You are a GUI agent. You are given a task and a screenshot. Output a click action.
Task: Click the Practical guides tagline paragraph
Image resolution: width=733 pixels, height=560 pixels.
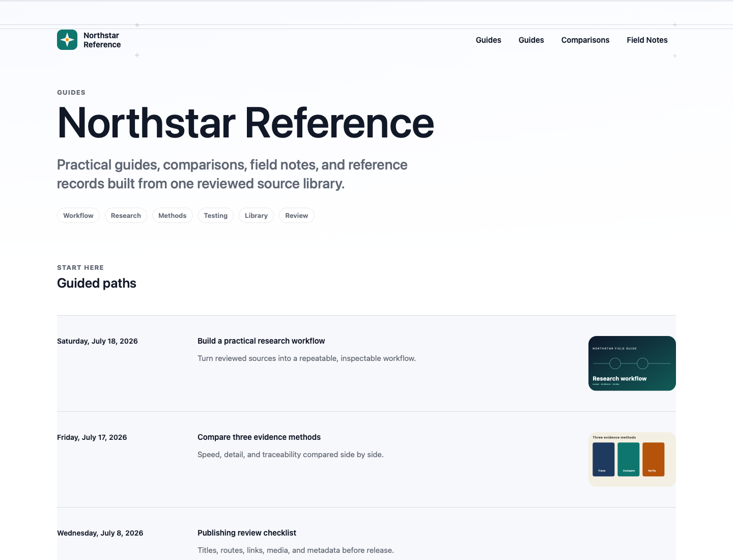pos(232,174)
